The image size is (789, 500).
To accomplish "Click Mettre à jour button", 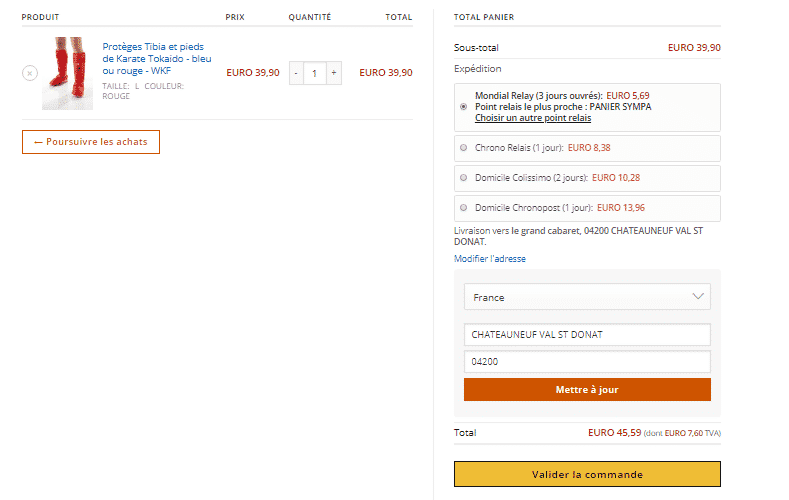I will (587, 390).
